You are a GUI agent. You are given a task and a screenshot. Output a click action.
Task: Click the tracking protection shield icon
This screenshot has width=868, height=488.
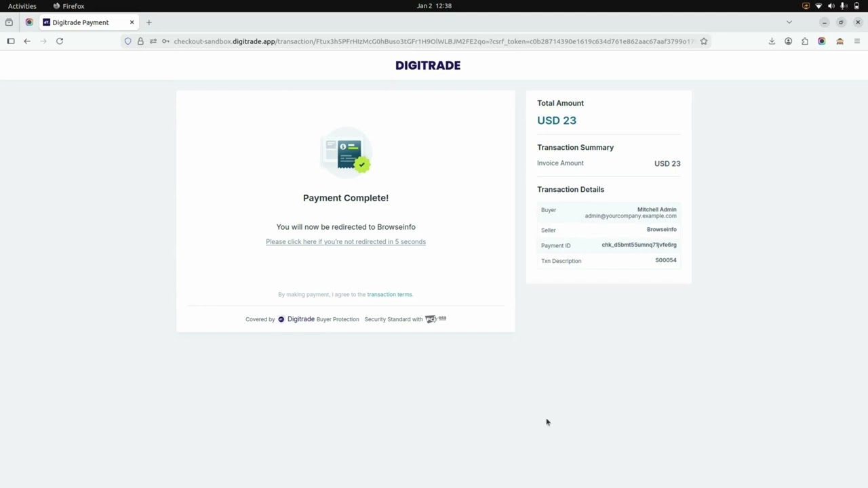tap(127, 41)
